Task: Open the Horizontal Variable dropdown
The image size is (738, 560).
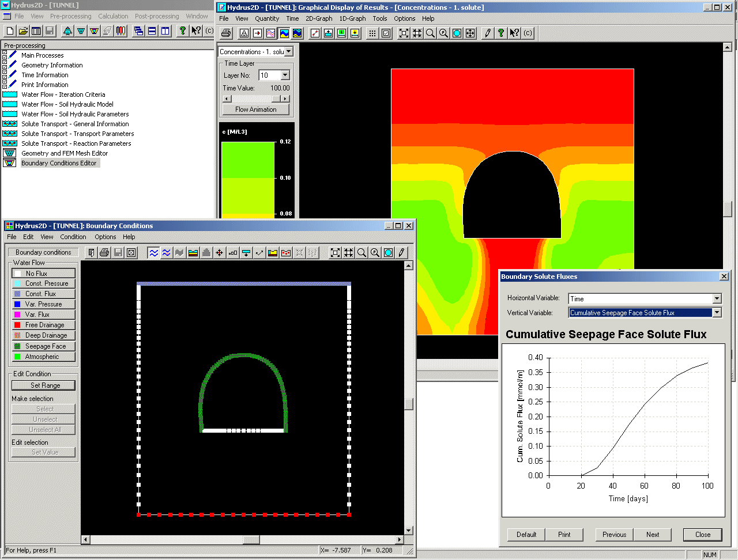Action: point(717,298)
